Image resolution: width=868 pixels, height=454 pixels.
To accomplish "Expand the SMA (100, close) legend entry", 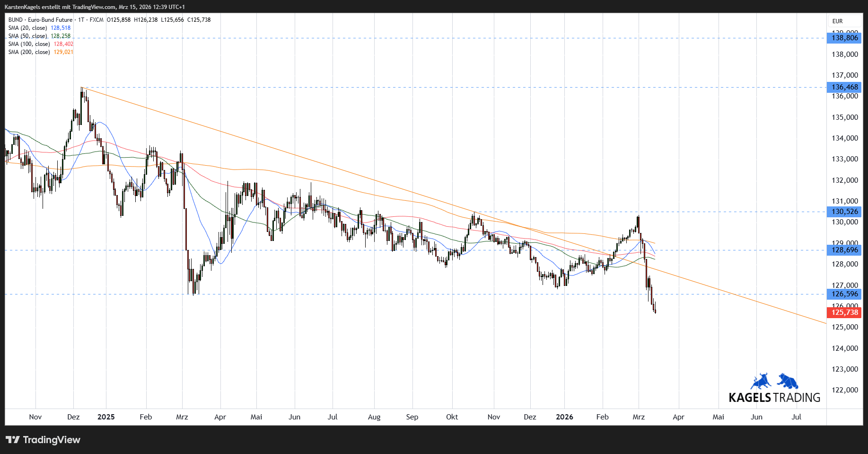I will point(29,44).
